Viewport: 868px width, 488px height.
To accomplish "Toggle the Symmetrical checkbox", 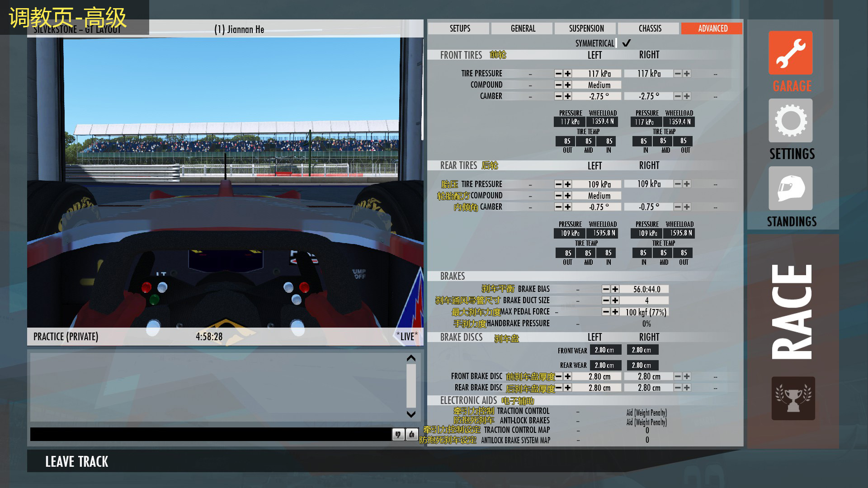I will click(627, 43).
